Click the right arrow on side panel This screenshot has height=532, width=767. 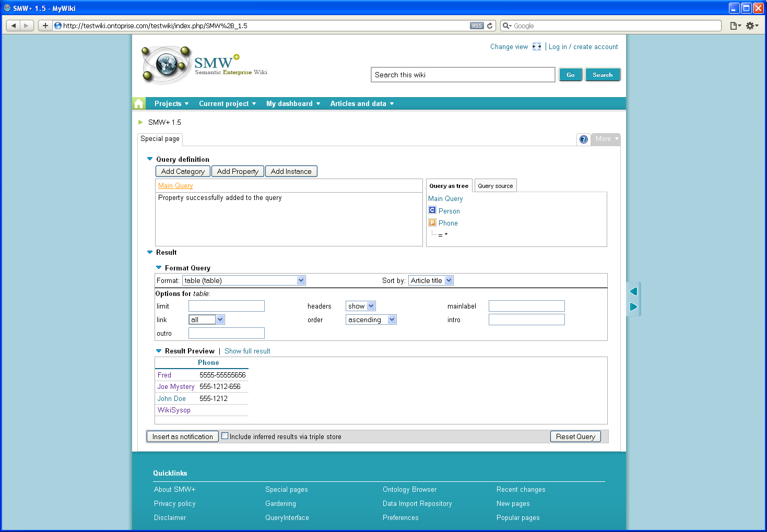tap(633, 306)
